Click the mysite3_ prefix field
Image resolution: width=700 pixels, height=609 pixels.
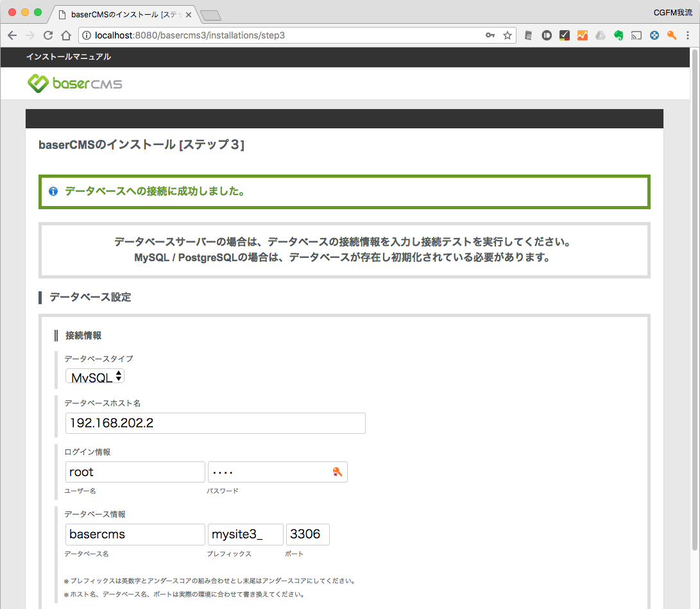[x=246, y=535]
